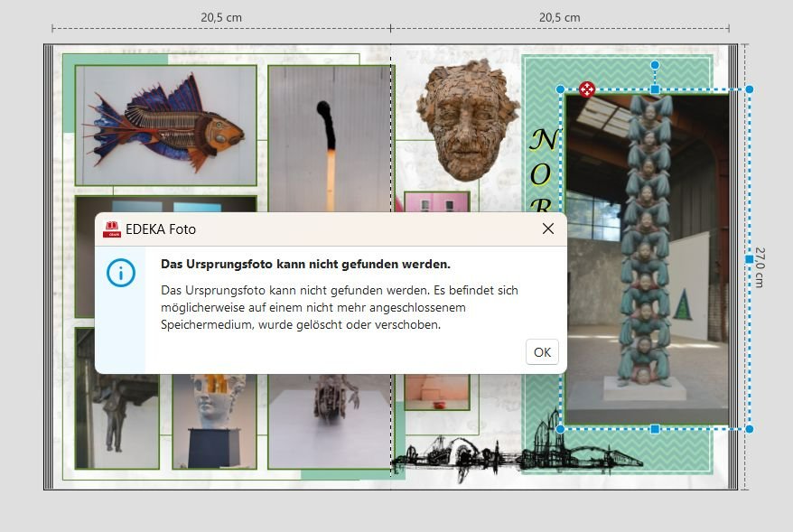Click the top-left corner resize handle

[560, 89]
